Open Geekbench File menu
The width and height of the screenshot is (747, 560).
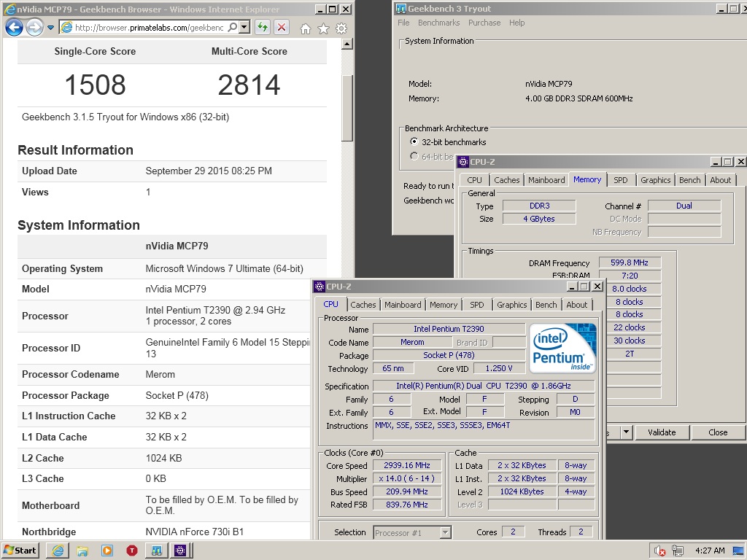pos(403,23)
